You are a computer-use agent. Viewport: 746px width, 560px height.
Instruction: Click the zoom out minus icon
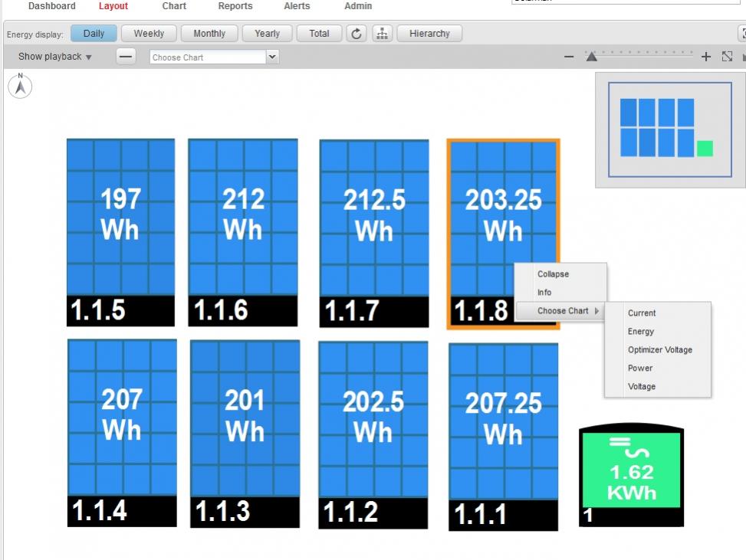coord(569,57)
